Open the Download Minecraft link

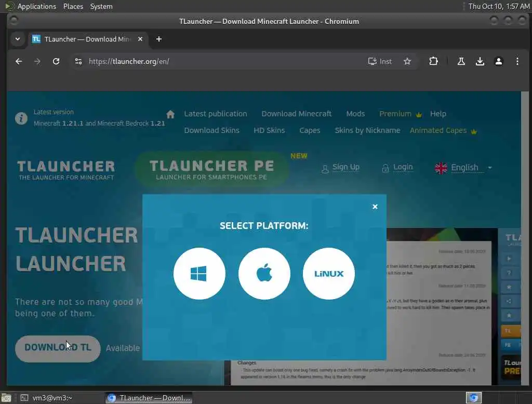click(296, 114)
